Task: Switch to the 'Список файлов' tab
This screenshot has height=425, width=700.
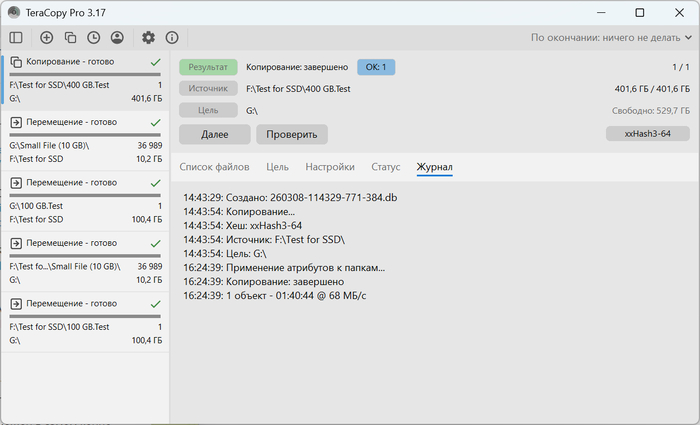Action: 215,167
